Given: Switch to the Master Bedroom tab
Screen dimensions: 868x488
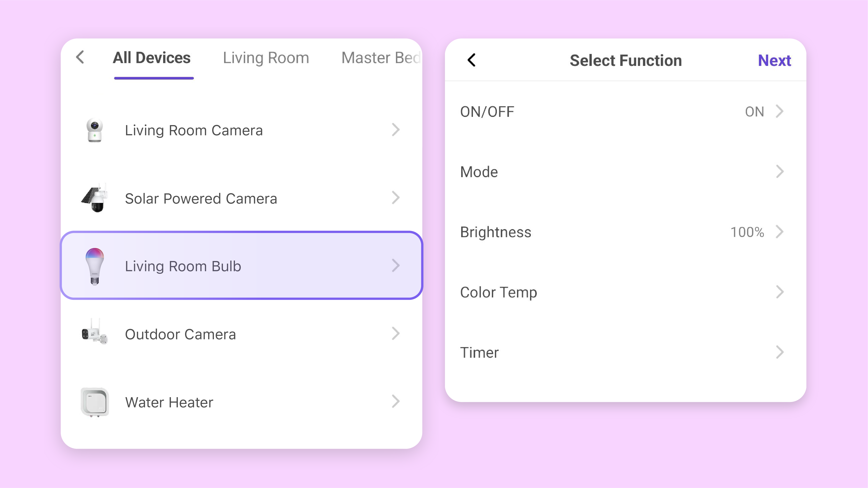Looking at the screenshot, I should [x=381, y=58].
